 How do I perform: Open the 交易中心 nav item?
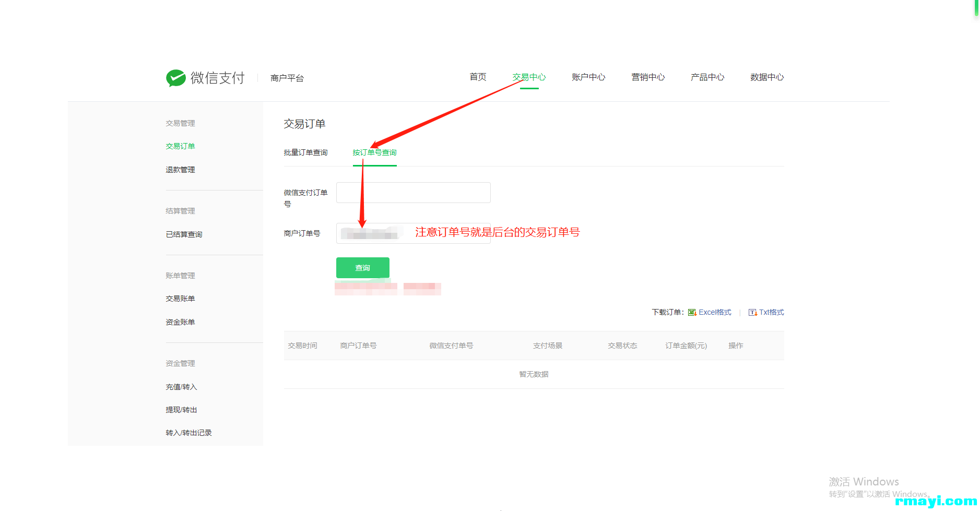click(529, 77)
